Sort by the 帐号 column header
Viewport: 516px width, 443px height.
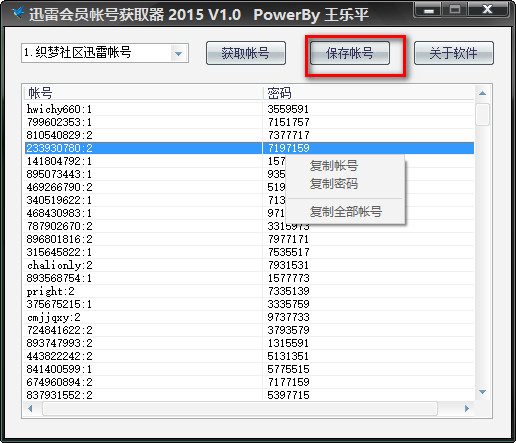click(144, 93)
